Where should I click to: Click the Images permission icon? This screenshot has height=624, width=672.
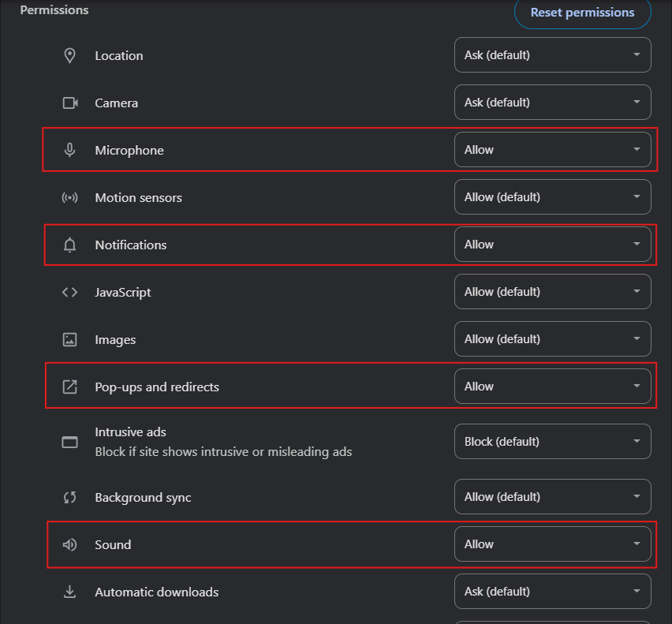[69, 339]
